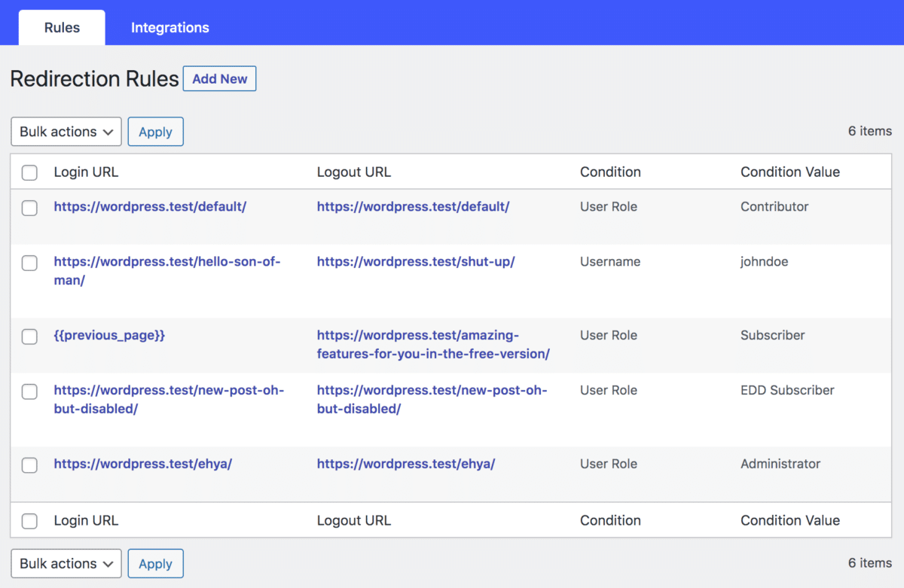Check the select-all checkbox in the footer row
The width and height of the screenshot is (904, 588).
[x=29, y=520]
